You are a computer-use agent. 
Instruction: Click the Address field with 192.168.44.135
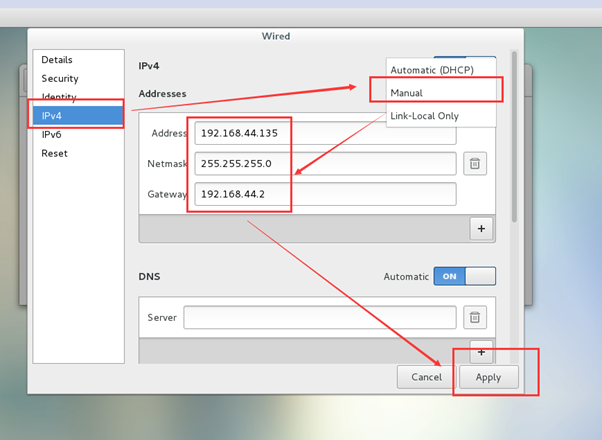(325, 133)
